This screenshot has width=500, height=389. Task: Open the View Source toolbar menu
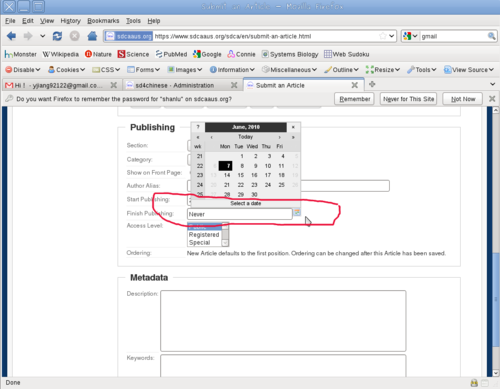(469, 70)
